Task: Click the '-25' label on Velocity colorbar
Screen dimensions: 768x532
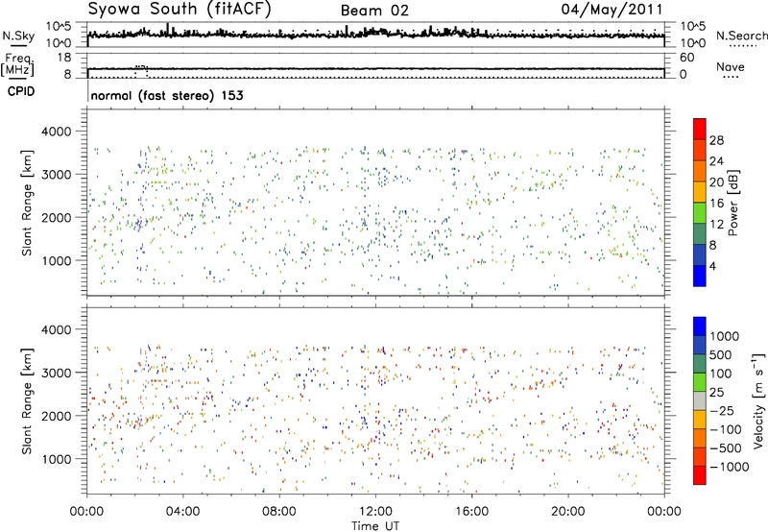Action: (722, 410)
